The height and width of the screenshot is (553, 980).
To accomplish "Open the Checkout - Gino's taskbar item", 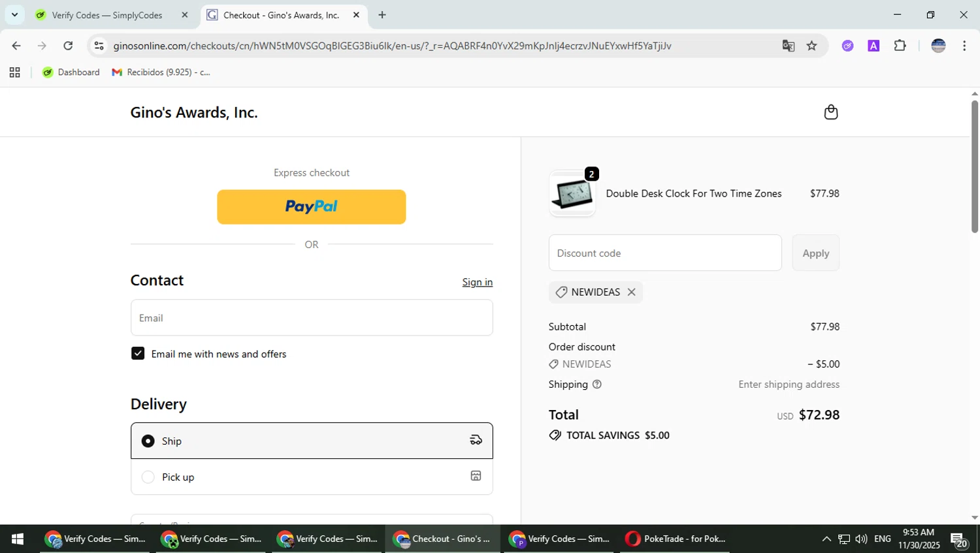I will (x=442, y=539).
